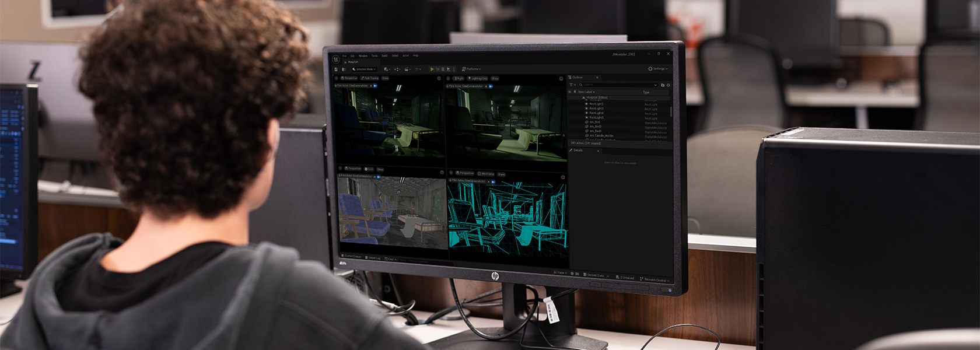Open the File menu
The height and width of the screenshot is (350, 980).
pos(345,56)
